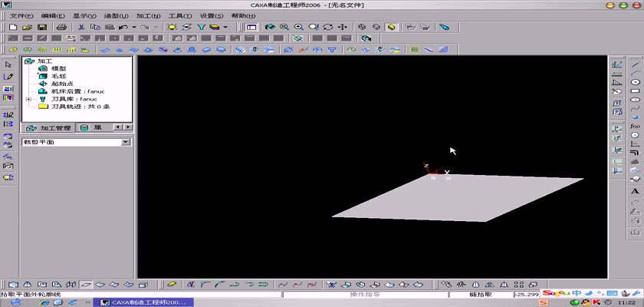The height and width of the screenshot is (307, 644).
Task: Open the 文件 menu
Action: (21, 15)
